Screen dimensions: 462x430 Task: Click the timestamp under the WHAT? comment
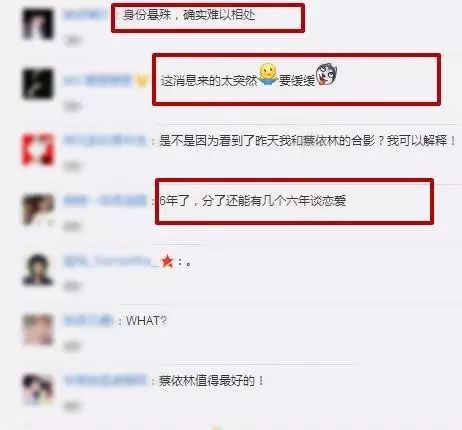click(73, 347)
